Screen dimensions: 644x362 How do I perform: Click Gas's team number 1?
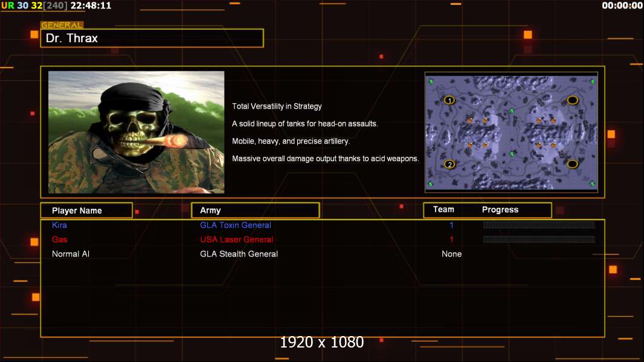(x=451, y=240)
